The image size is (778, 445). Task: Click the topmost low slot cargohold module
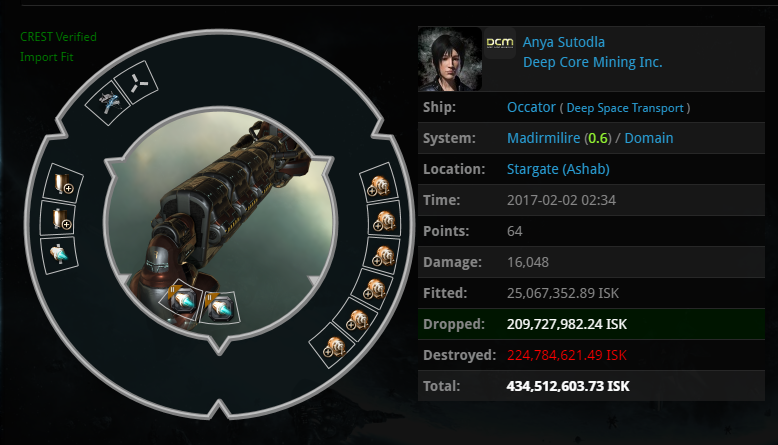[379, 183]
